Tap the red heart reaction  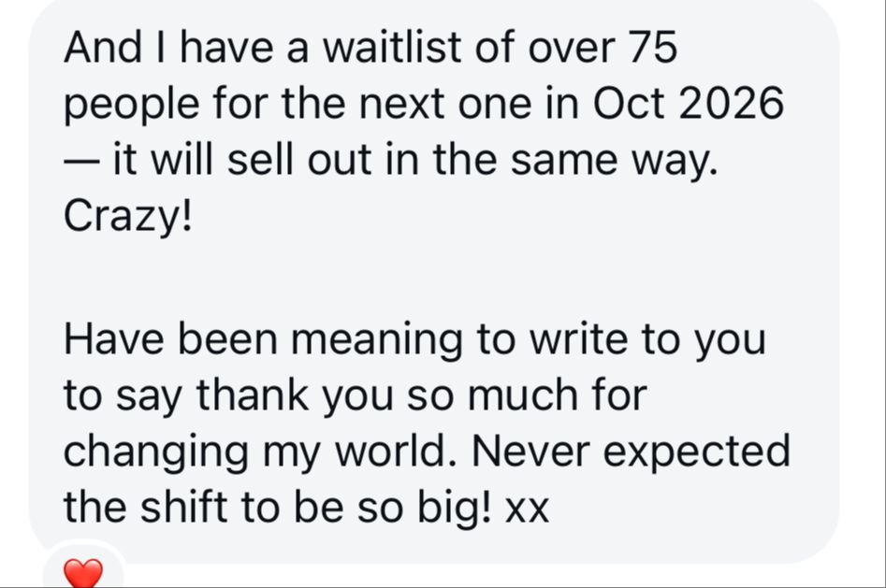click(83, 573)
